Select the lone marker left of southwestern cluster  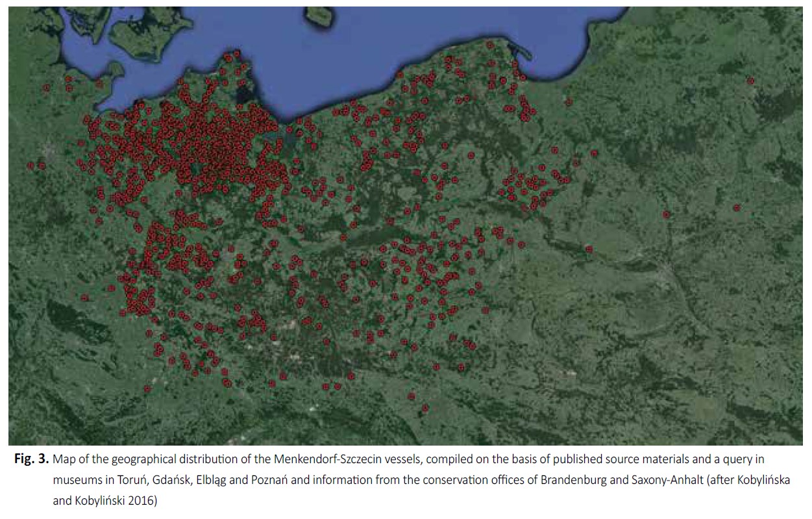(84, 297)
